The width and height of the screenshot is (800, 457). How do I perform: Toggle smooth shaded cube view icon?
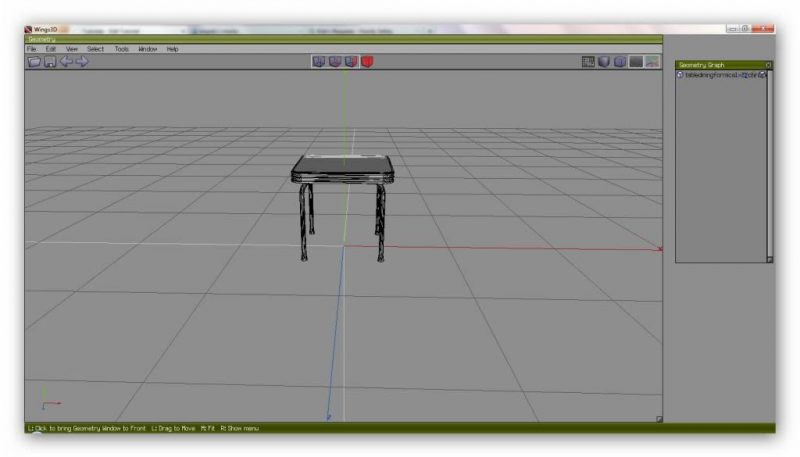[x=620, y=62]
